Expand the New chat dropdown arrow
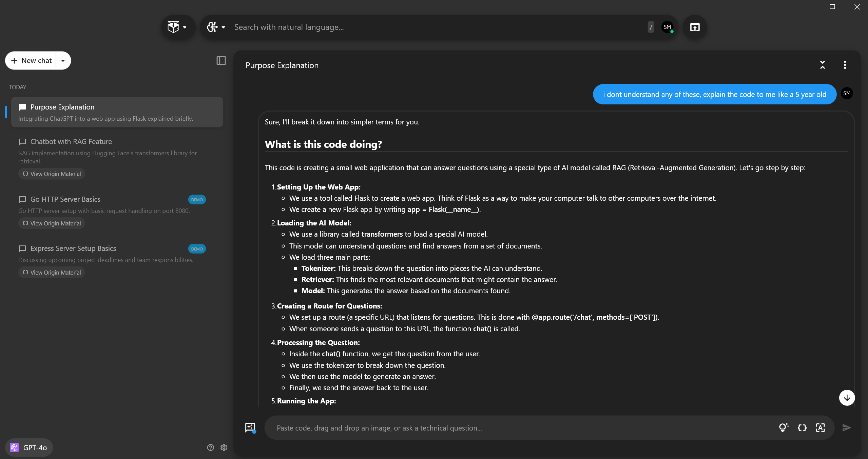This screenshot has width=868, height=459. coord(63,61)
